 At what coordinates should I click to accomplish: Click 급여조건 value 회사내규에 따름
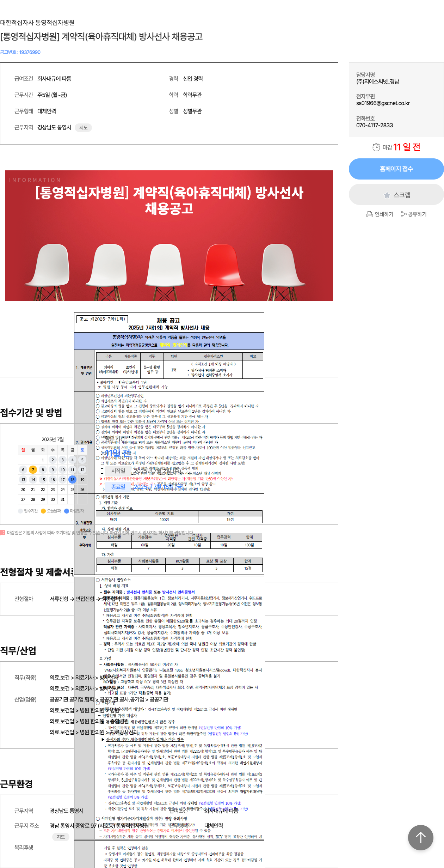[54, 79]
